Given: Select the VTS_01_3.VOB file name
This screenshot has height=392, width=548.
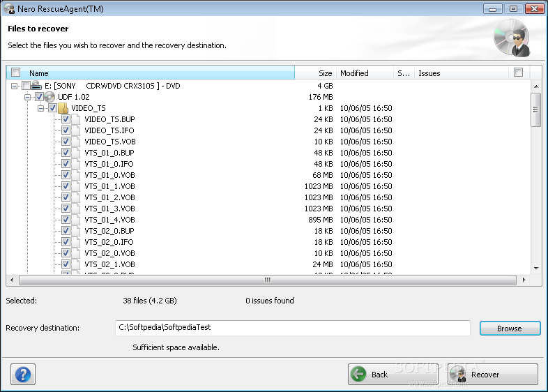Looking at the screenshot, I should [109, 209].
